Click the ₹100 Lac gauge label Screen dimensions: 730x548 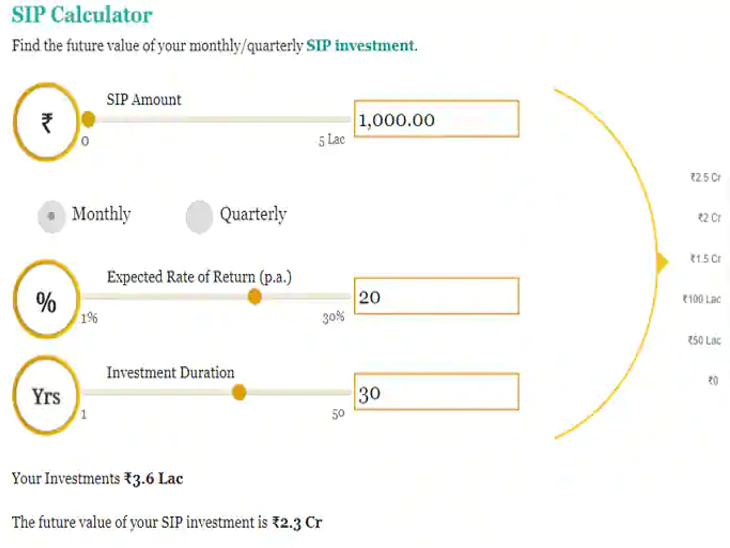pyautogui.click(x=701, y=299)
